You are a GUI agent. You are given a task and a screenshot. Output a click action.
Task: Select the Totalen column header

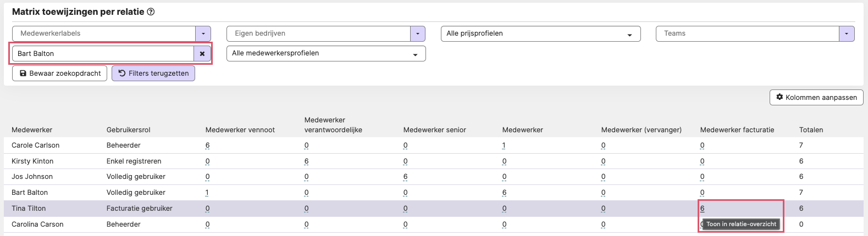point(811,130)
